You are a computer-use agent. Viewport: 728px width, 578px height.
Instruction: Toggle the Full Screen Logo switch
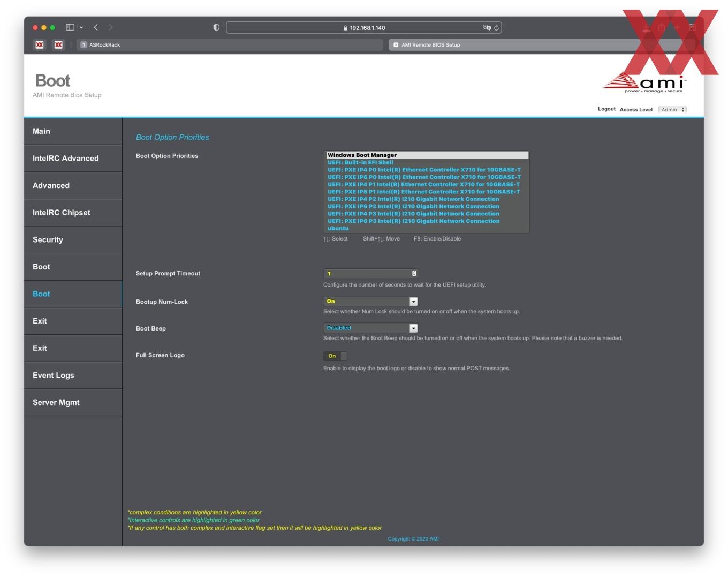[x=336, y=356]
